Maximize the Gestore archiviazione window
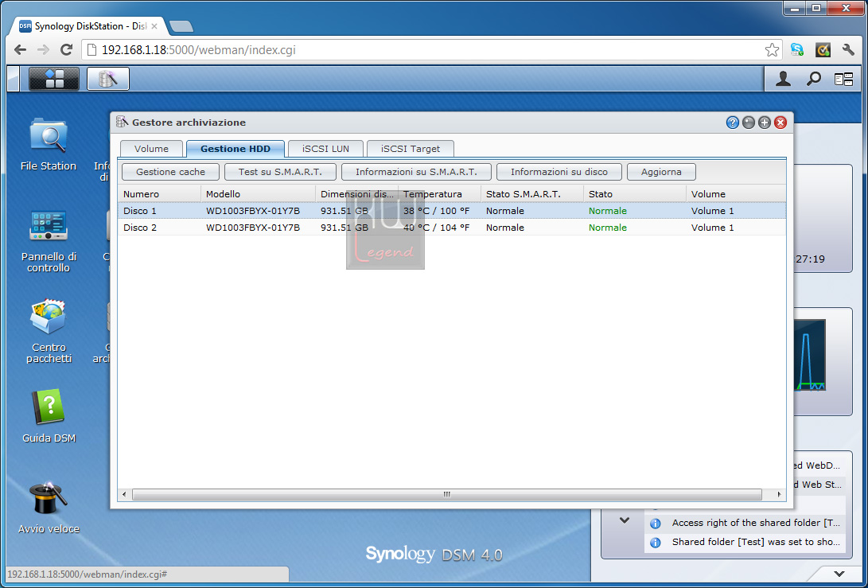Screen dimensions: 868x588 pos(765,123)
